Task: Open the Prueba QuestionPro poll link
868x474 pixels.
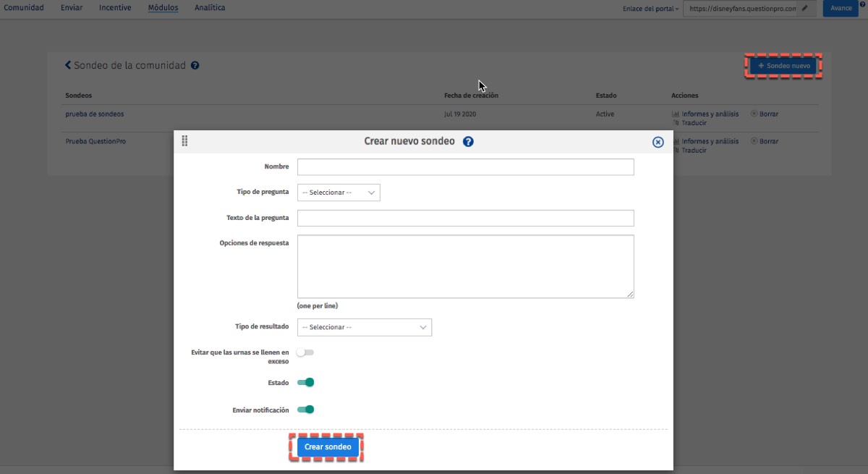Action: point(95,141)
